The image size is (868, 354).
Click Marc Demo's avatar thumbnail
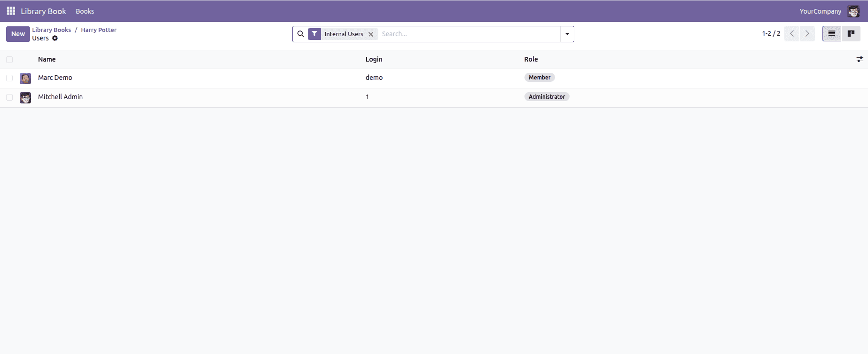tap(25, 78)
